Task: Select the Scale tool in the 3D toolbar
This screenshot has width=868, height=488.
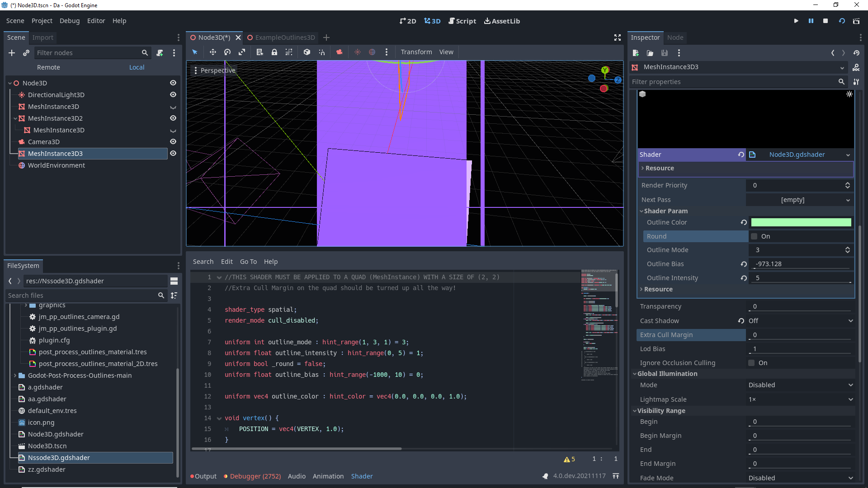Action: (242, 52)
